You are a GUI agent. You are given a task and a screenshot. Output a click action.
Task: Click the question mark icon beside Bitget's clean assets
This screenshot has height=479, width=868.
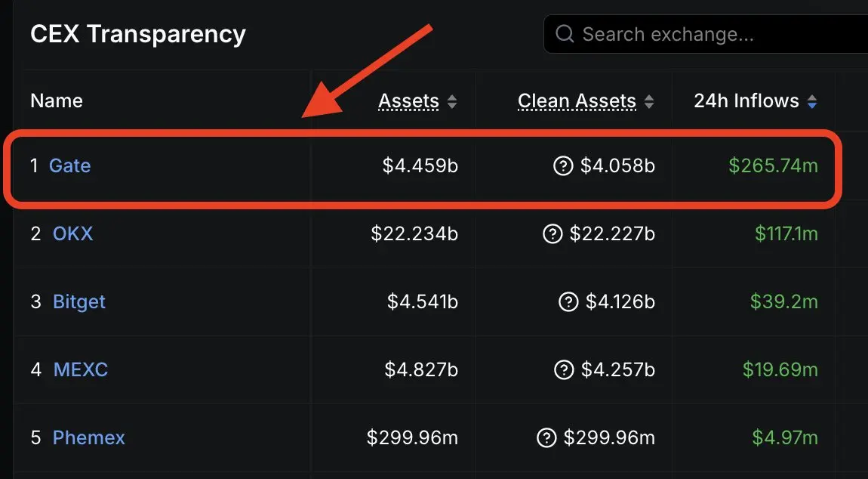click(568, 301)
